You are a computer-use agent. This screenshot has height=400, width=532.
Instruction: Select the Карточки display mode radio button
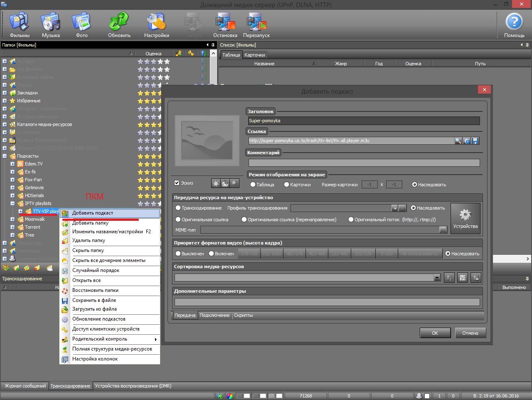[x=287, y=185]
